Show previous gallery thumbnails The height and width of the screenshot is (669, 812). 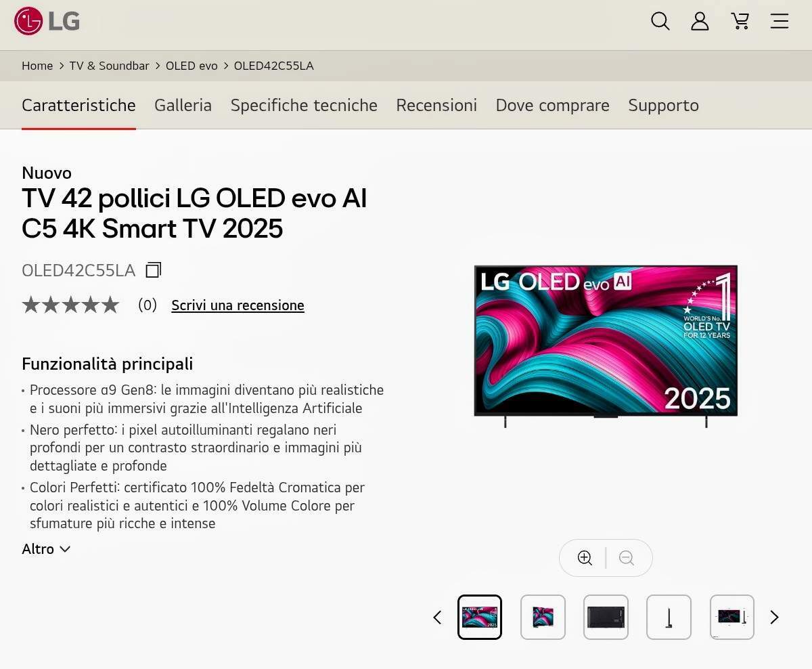click(437, 617)
